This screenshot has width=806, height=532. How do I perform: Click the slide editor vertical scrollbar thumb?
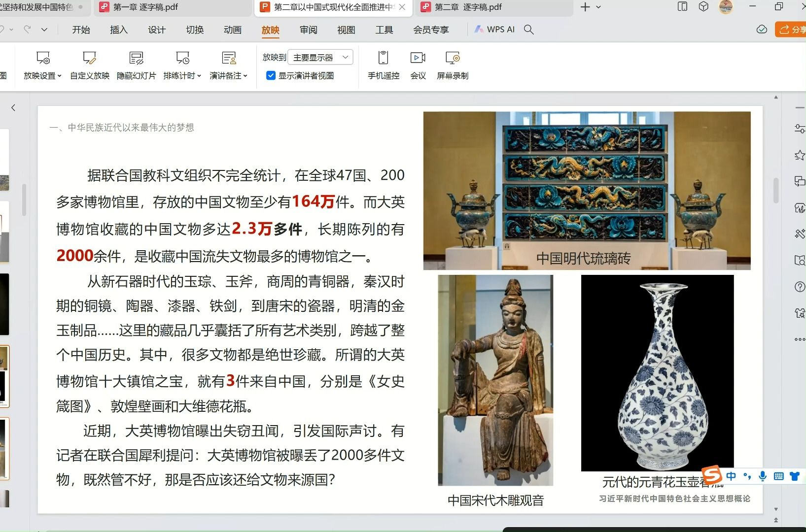[776, 190]
